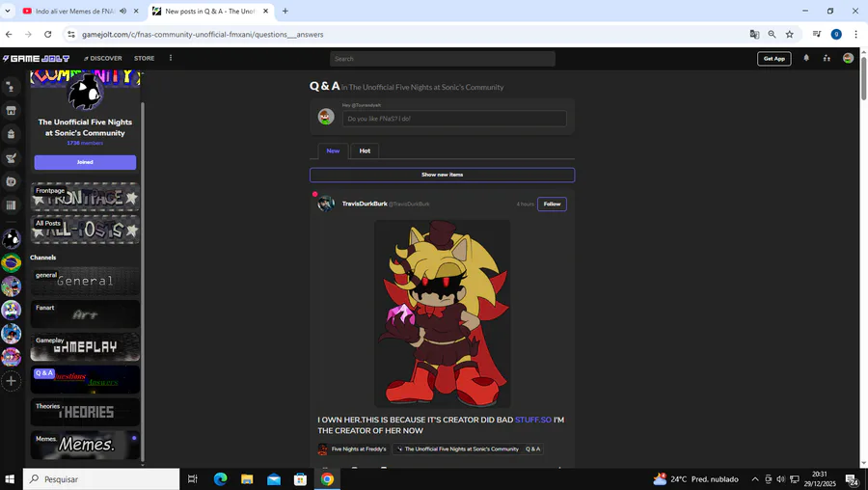Click DISCOVER in the top navigation
The height and width of the screenshot is (490, 868).
[103, 58]
